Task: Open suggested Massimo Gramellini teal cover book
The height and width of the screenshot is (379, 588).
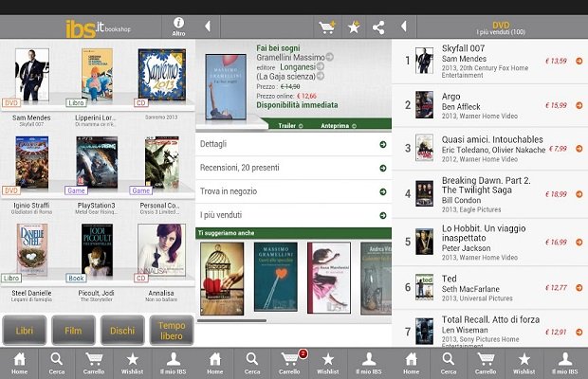Action: point(276,277)
